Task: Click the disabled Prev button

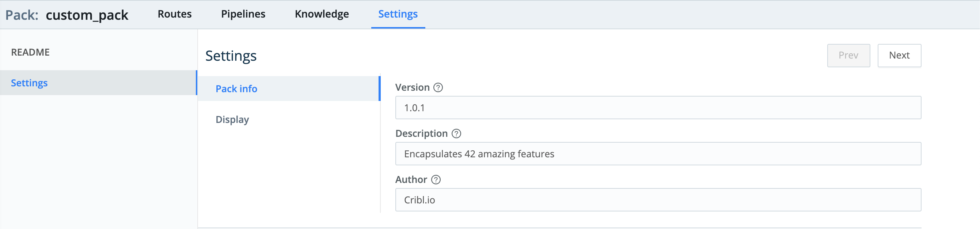Action: coord(849,55)
